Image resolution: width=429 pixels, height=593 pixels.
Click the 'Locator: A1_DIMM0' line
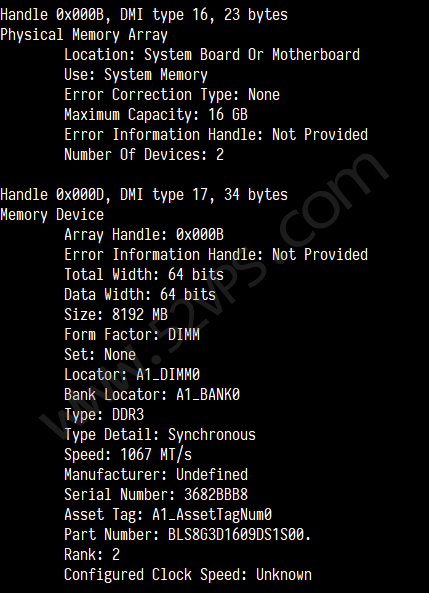click(132, 375)
